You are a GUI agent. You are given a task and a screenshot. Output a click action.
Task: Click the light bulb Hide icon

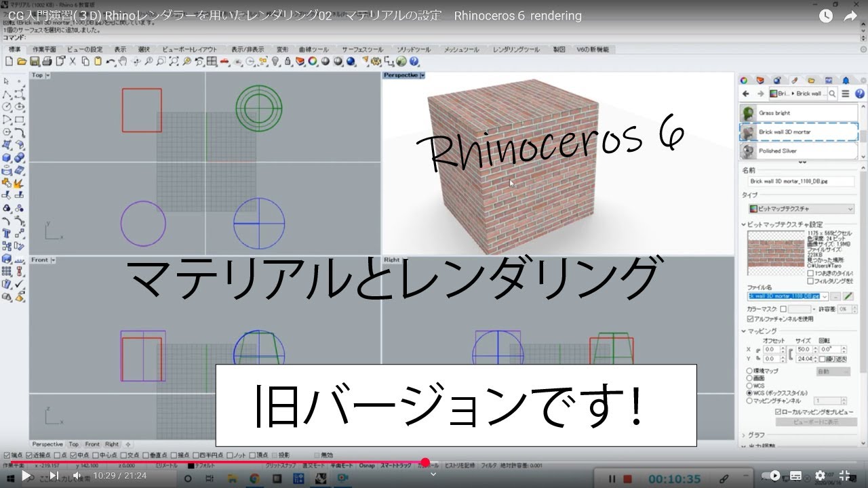(x=275, y=61)
